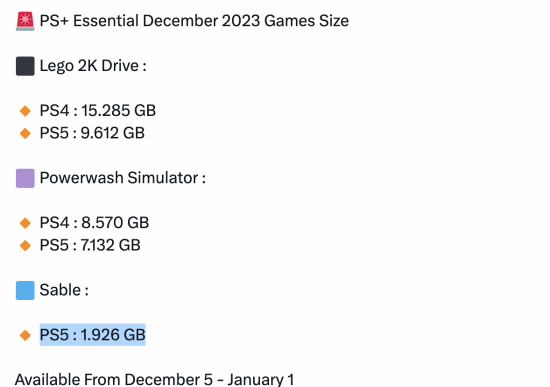Click orange diamond beside PS4 : 15.285 GB
This screenshot has height=387, width=550.
pos(25,111)
